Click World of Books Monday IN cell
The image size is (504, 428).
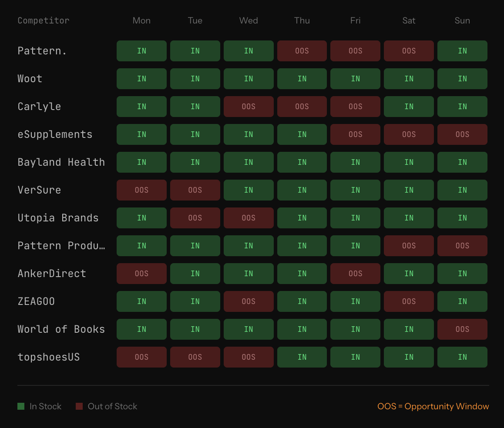141,329
